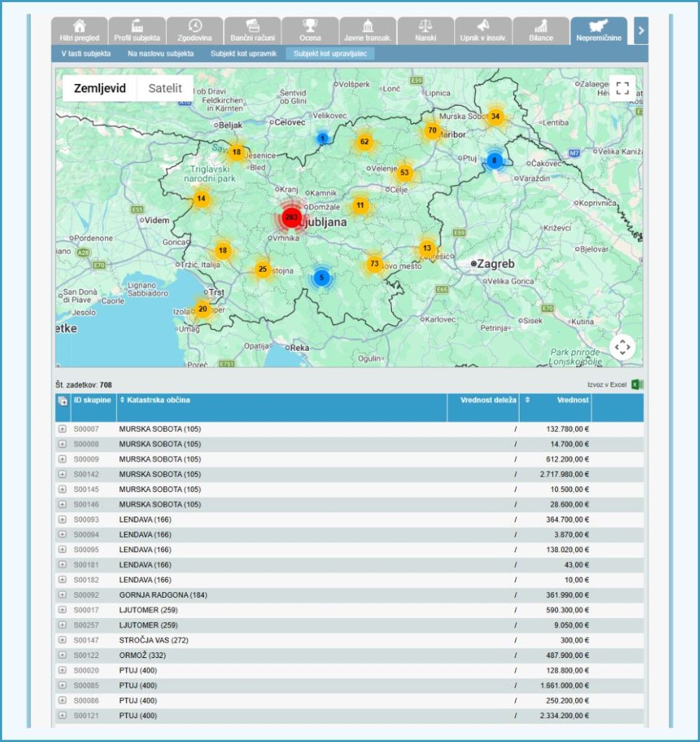Open the Bančni računi cards icon tab
Image resolution: width=700 pixels, height=742 pixels.
pos(252,30)
